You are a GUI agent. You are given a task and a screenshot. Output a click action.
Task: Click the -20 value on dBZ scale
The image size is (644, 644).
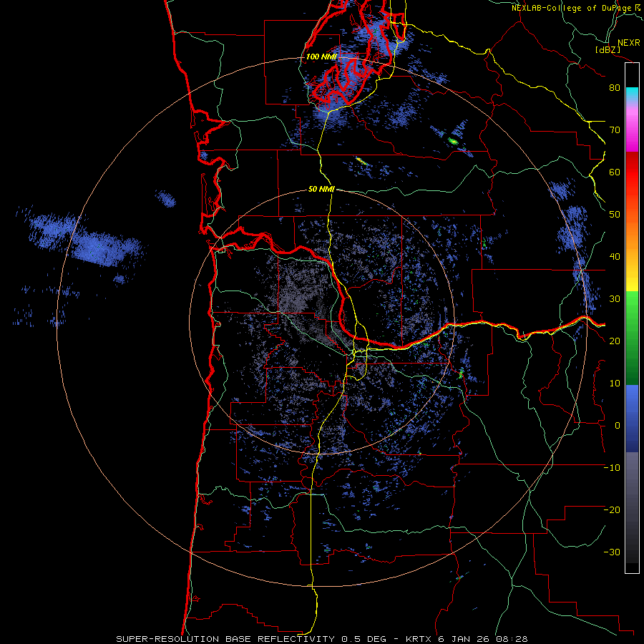point(612,509)
